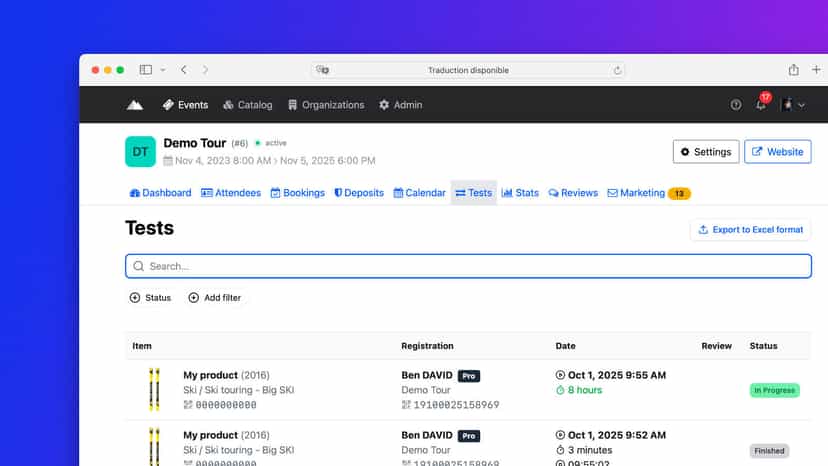Switch to the Marketing tab
The width and height of the screenshot is (828, 466).
click(x=636, y=193)
